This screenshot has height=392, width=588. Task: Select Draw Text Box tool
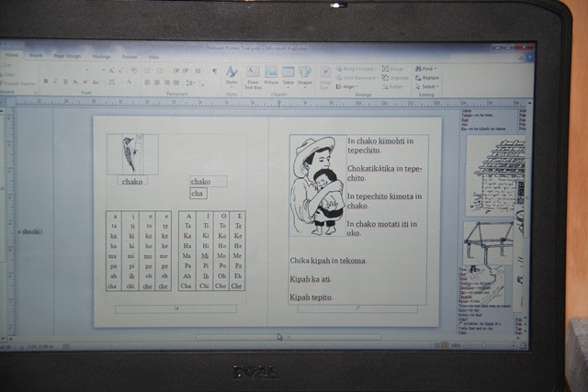pyautogui.click(x=253, y=78)
